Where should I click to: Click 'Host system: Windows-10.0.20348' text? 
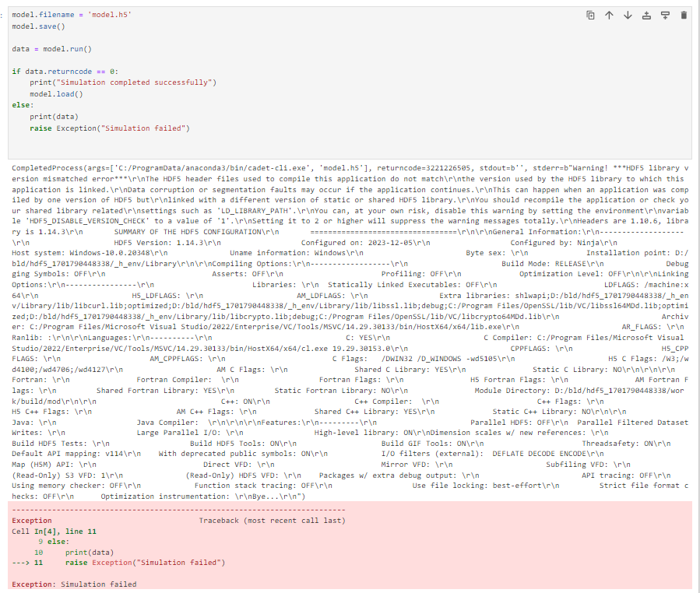81,253
